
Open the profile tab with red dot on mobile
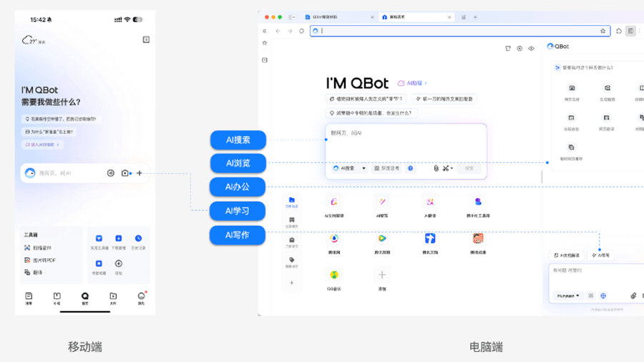point(141,298)
